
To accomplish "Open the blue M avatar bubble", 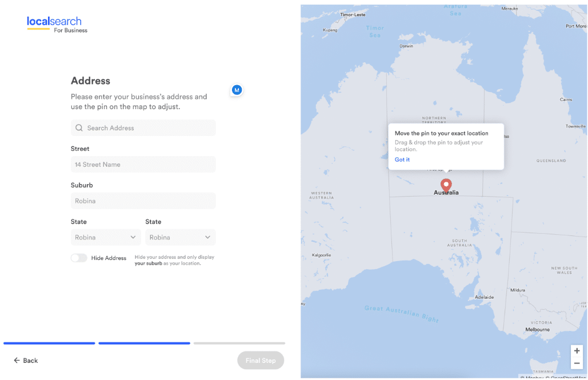I will point(236,90).
